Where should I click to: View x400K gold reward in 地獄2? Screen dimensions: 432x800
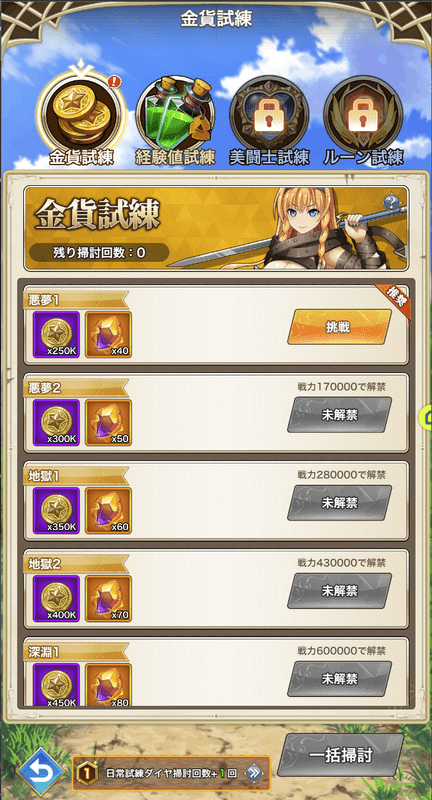(56, 598)
